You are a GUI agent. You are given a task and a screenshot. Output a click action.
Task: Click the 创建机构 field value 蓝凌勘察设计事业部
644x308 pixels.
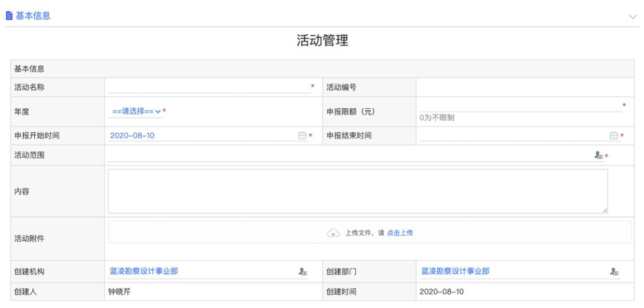[144, 271]
